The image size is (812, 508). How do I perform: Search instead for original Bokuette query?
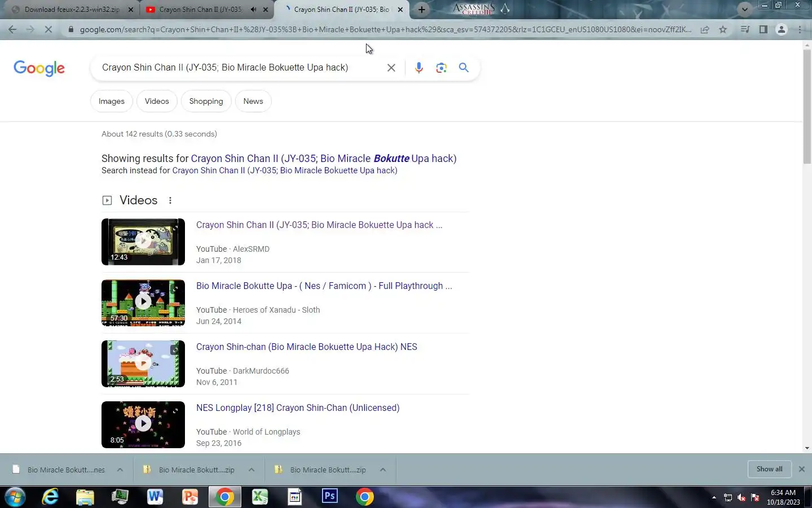point(285,170)
